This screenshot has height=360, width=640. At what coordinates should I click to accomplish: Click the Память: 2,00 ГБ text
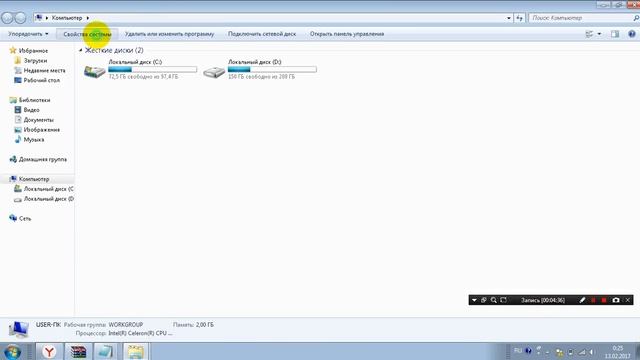(x=193, y=324)
